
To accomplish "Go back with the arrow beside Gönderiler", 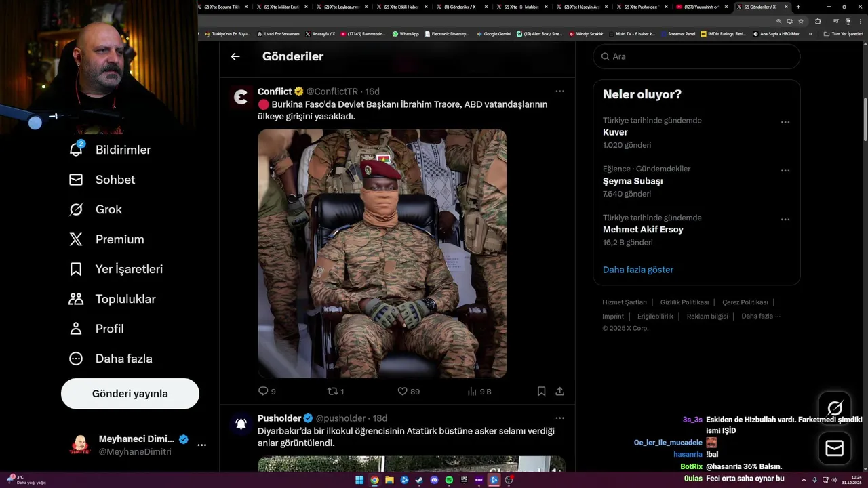I will tap(235, 56).
